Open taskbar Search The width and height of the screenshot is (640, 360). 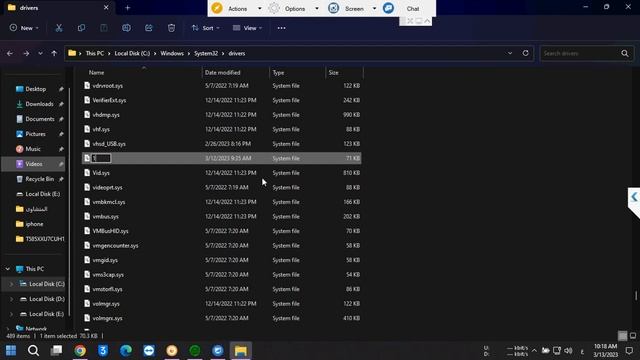(33, 350)
